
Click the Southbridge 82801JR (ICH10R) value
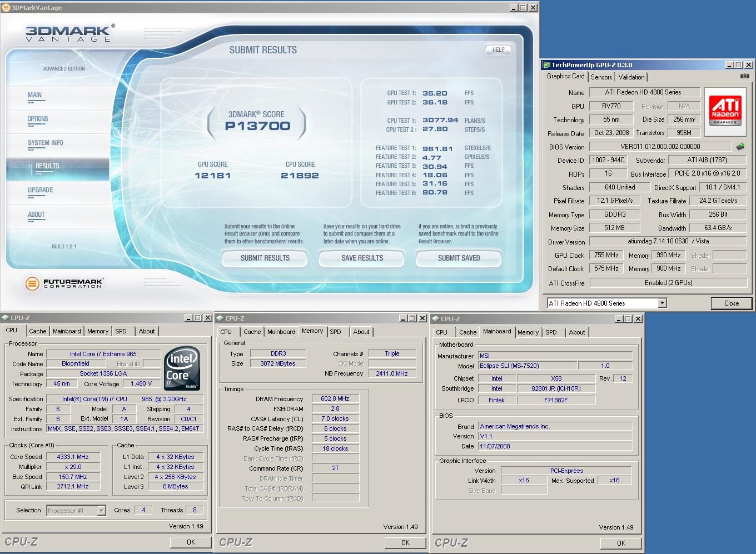point(556,388)
